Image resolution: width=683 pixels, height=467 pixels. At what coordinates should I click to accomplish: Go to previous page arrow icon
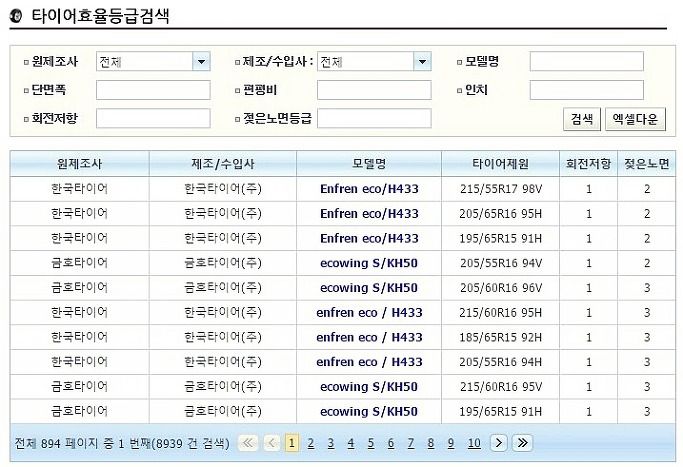[x=272, y=443]
